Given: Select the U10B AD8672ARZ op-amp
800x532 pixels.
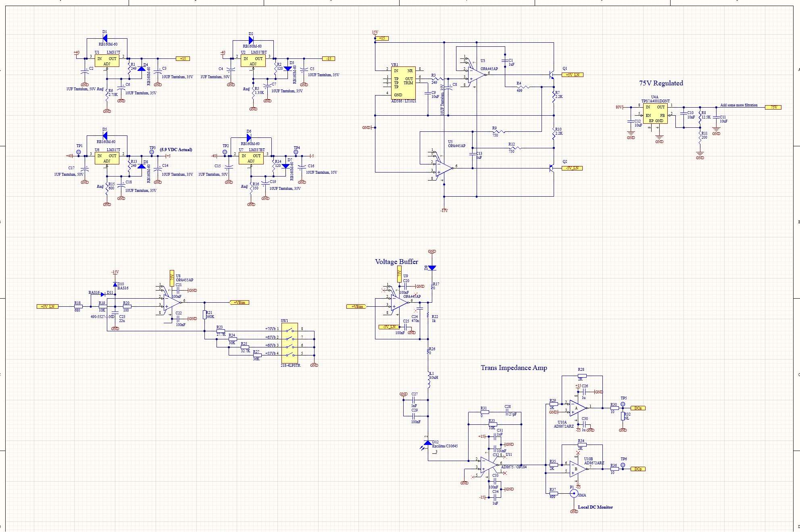Looking at the screenshot, I should (x=578, y=469).
